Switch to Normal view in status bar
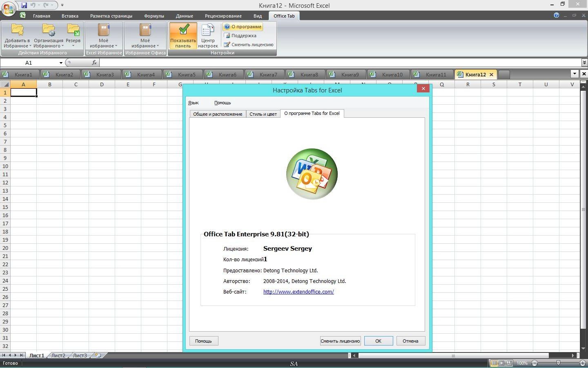 pyautogui.click(x=494, y=363)
